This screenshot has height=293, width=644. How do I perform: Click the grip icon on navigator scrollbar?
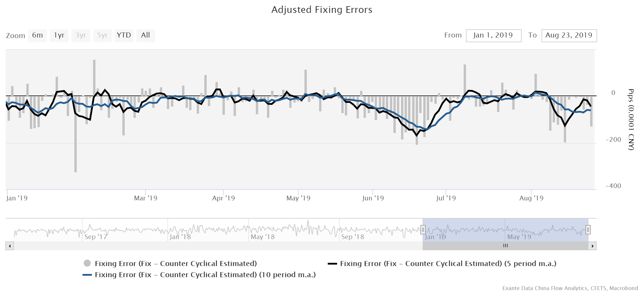point(506,246)
